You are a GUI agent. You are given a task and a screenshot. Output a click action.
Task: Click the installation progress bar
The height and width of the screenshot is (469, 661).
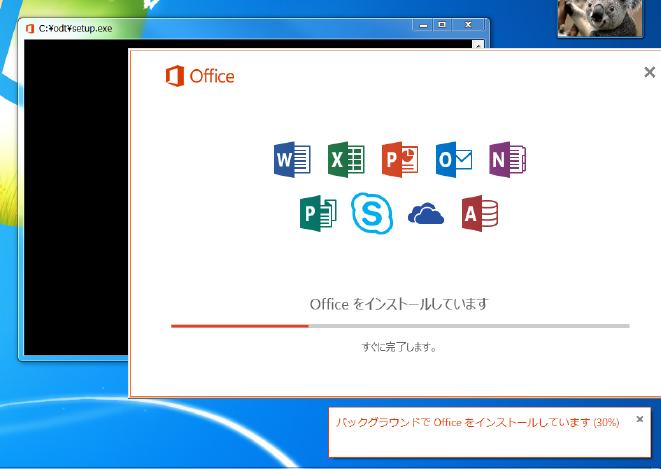point(400,326)
